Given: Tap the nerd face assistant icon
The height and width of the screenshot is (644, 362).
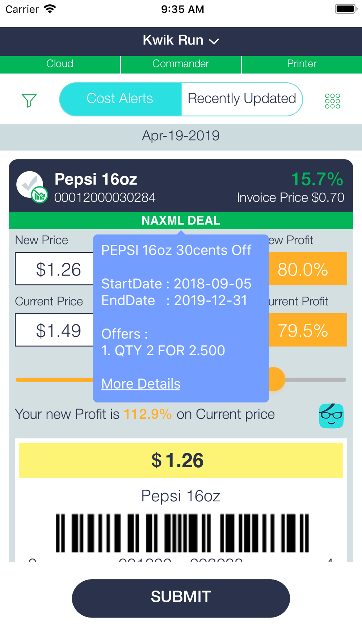Looking at the screenshot, I should [331, 416].
